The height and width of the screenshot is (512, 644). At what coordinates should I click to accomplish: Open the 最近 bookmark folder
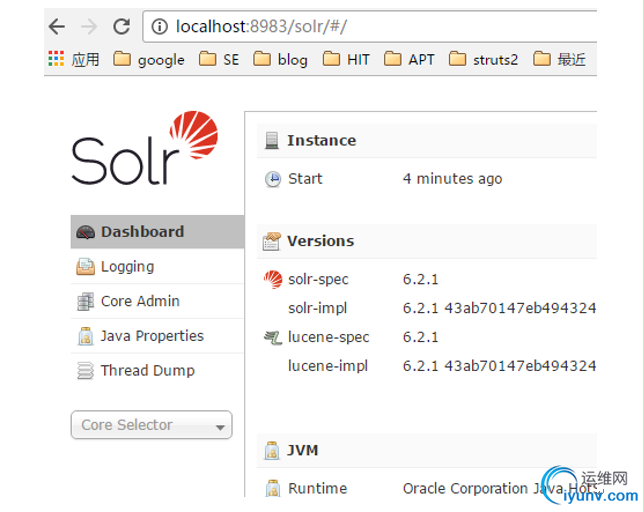pyautogui.click(x=559, y=60)
